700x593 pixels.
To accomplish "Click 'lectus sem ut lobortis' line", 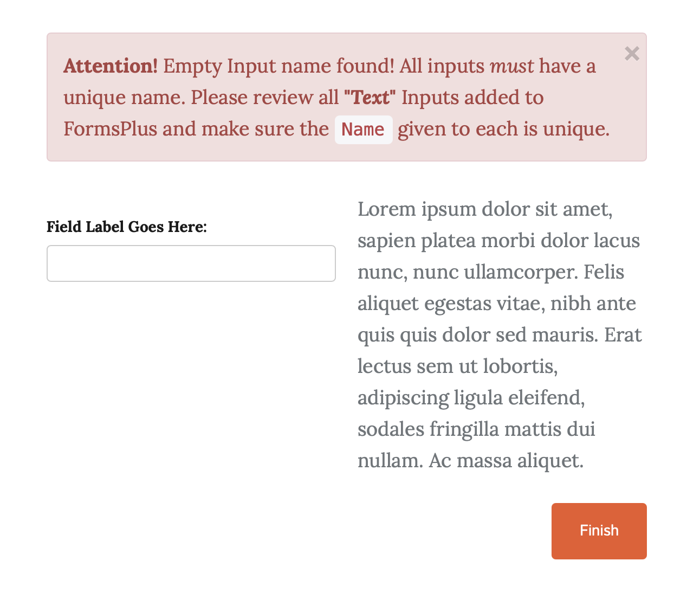I will [x=458, y=366].
